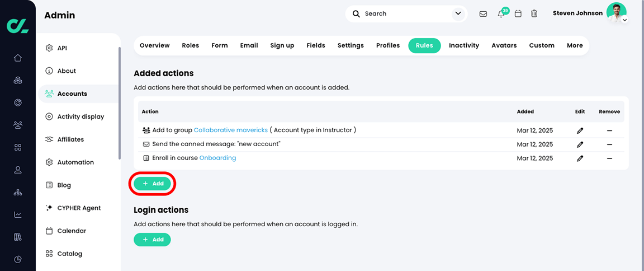Open the Home icon in left rail
This screenshot has width=644, height=271.
point(18,58)
